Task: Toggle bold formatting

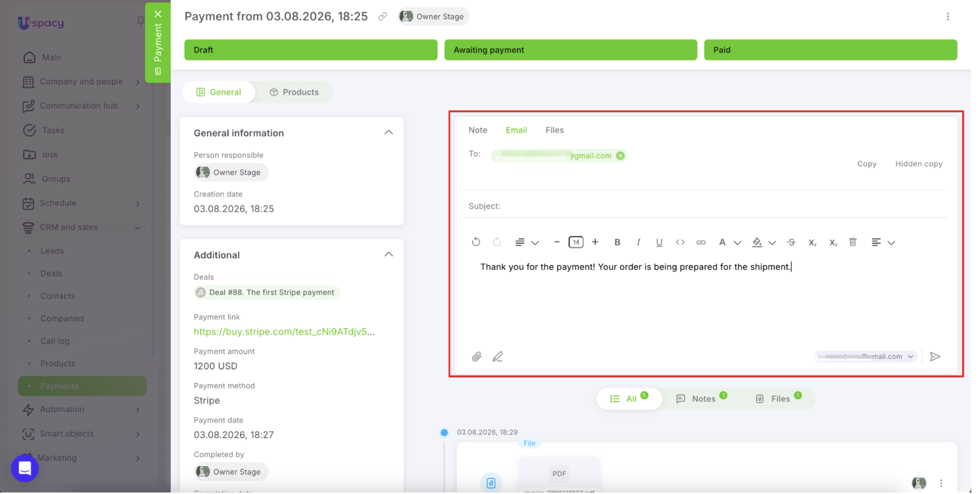Action: 617,242
